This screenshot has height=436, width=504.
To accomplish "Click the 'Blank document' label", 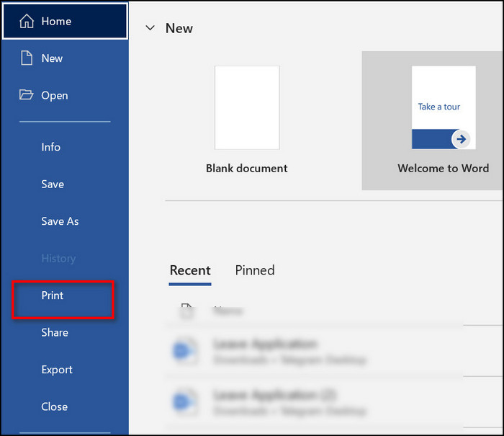I will coord(247,169).
